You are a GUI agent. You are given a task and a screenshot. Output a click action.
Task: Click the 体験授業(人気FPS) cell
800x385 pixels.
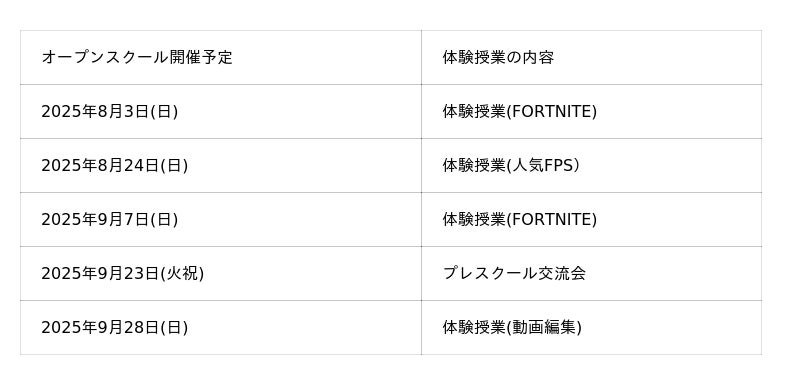pyautogui.click(x=592, y=166)
